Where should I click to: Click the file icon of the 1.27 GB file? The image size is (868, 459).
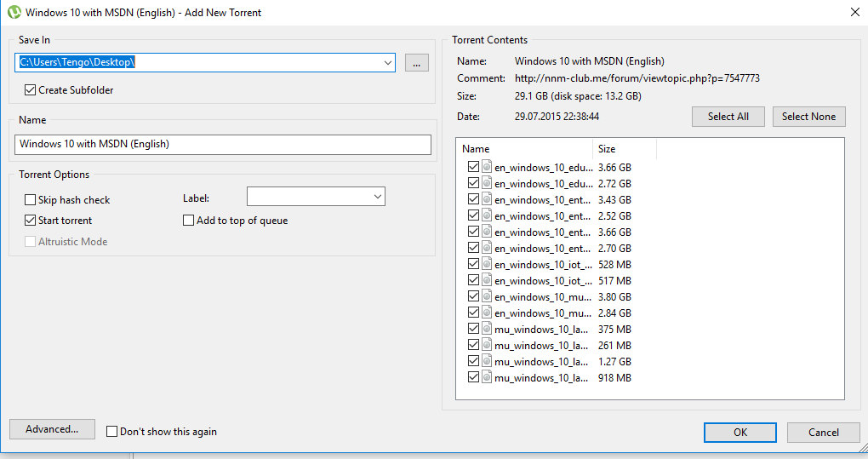click(488, 361)
